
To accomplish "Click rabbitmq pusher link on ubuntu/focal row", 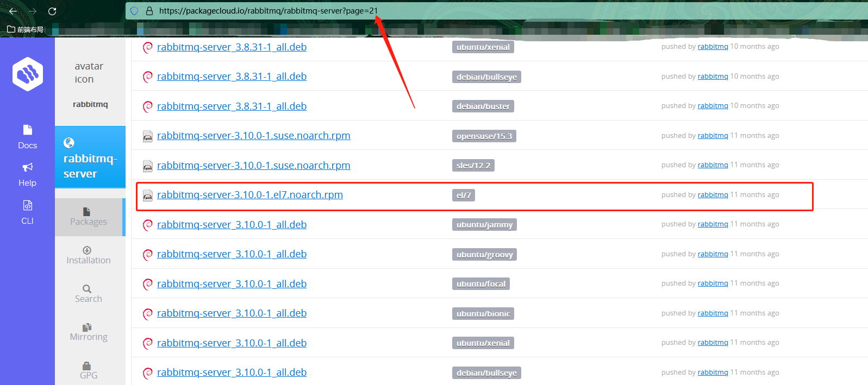I will click(x=713, y=283).
